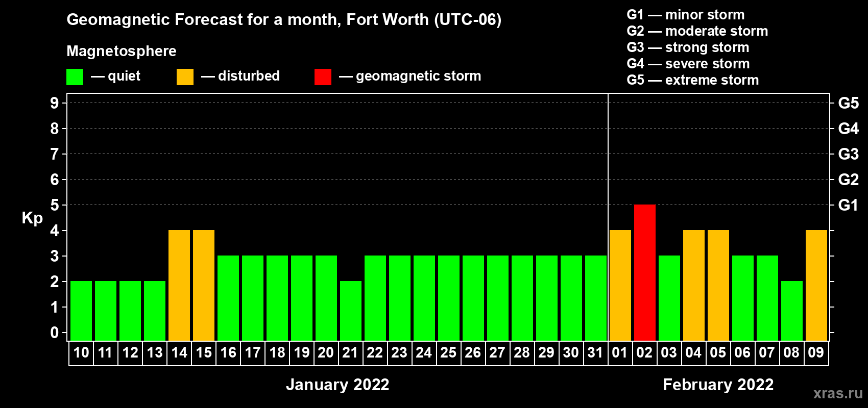Click the January 2022 month label
The height and width of the screenshot is (408, 868).
[337, 385]
